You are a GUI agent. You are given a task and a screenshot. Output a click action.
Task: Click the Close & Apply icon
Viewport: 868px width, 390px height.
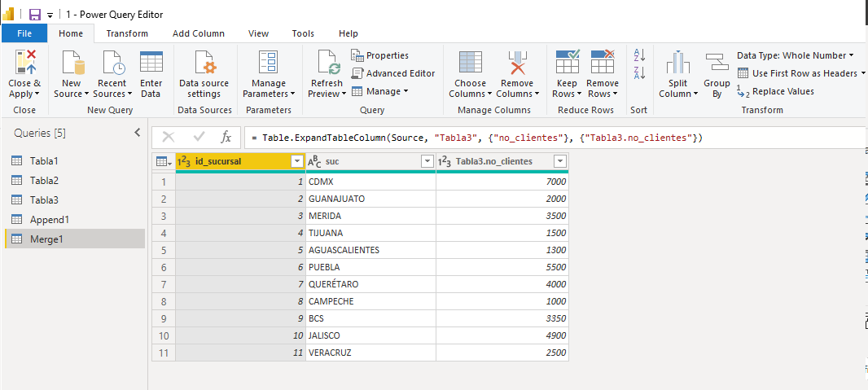24,64
